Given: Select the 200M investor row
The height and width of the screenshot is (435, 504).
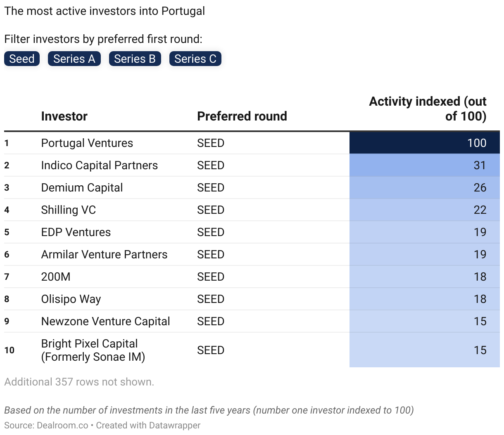Looking at the screenshot, I should pos(56,277).
